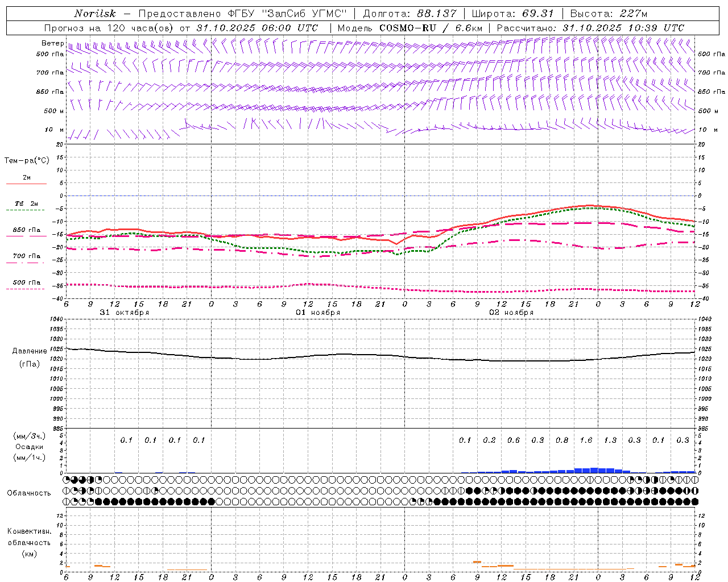Image resolution: width=728 pixels, height=582 pixels.
Task: Click the 0.8 precipitation value
Action: [562, 440]
